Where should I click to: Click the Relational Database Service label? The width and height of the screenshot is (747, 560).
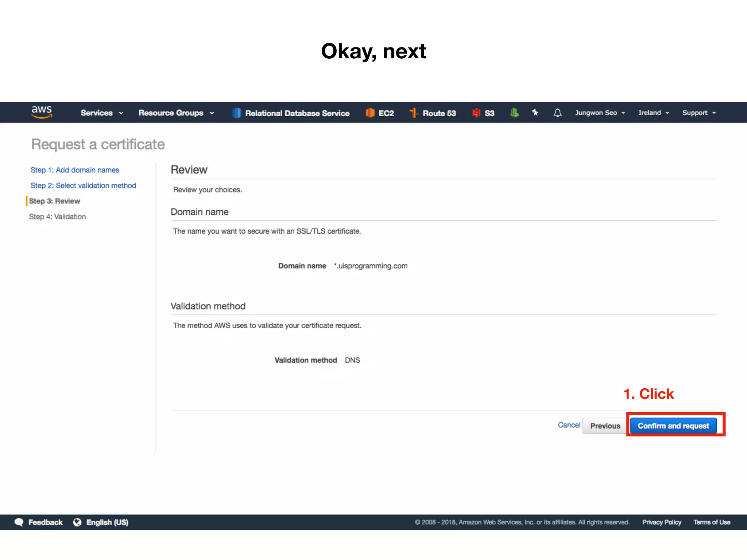pos(297,113)
